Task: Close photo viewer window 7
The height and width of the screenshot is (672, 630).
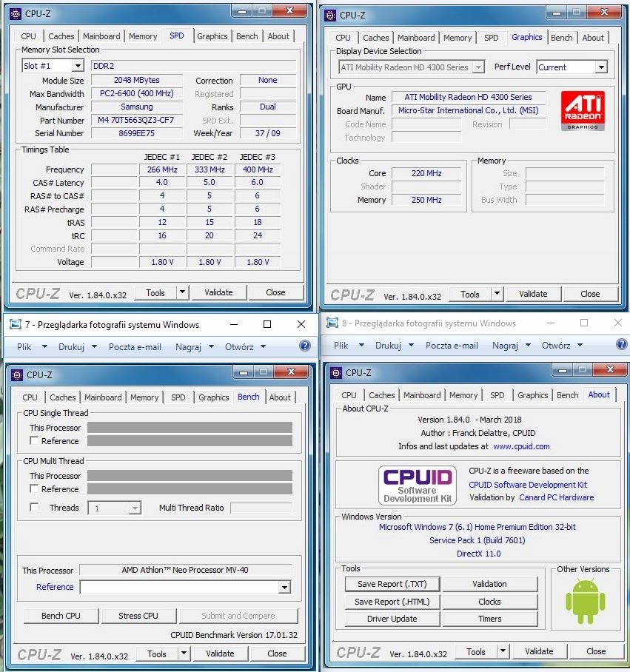Action: [x=301, y=324]
